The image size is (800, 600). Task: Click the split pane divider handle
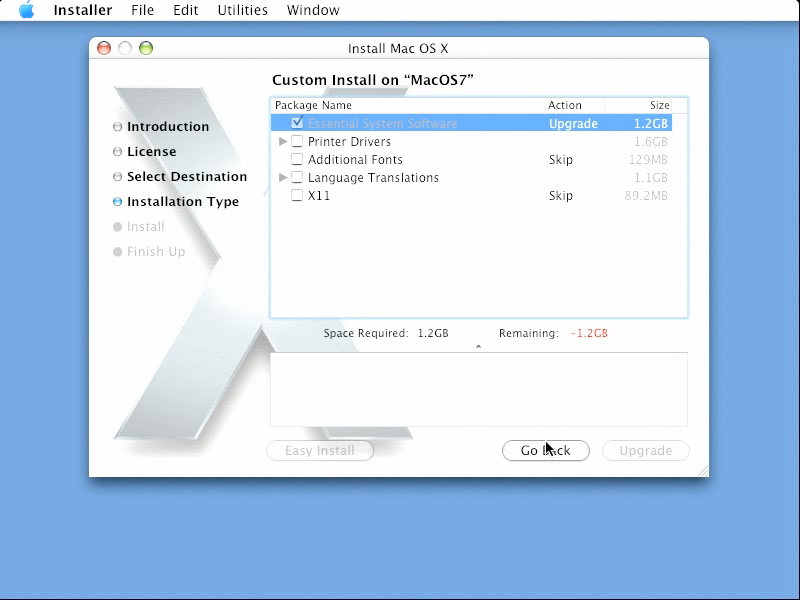478,346
